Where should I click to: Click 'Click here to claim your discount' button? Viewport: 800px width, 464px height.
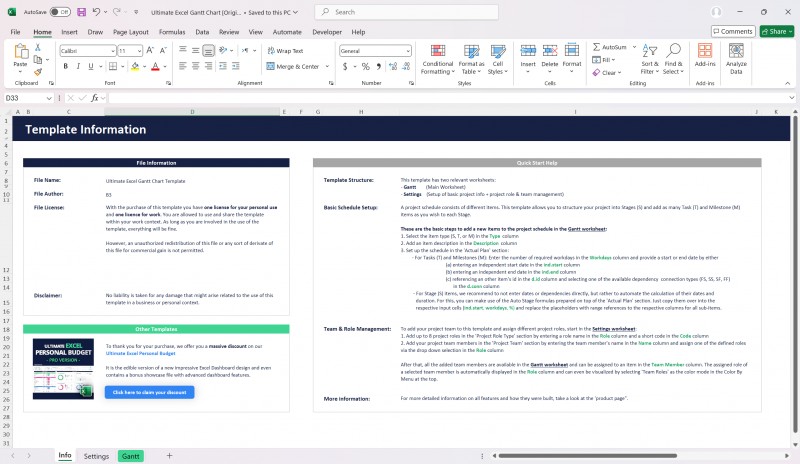(x=149, y=392)
